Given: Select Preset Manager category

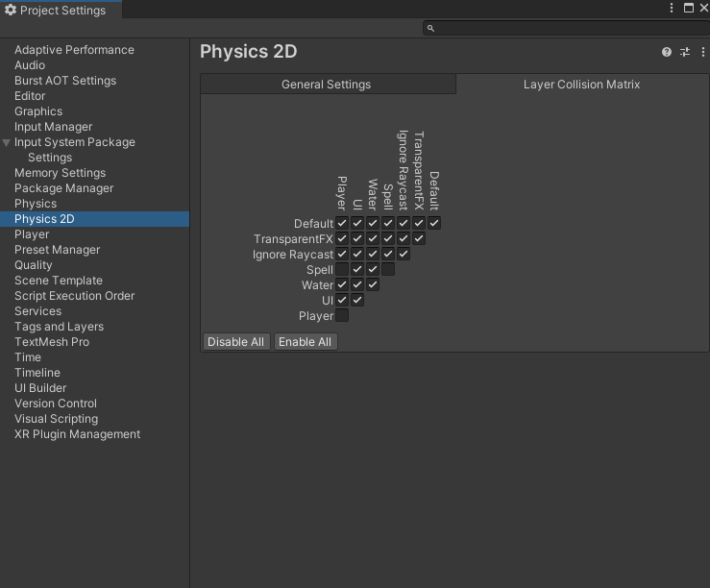Looking at the screenshot, I should pyautogui.click(x=95, y=250).
